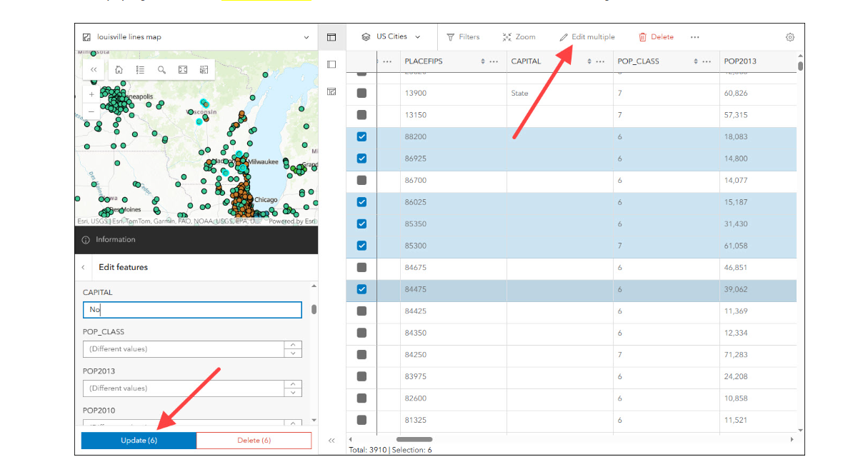Screen dimensions: 868x472
Task: Click the search magnifier on the map toolbar
Action: point(161,69)
